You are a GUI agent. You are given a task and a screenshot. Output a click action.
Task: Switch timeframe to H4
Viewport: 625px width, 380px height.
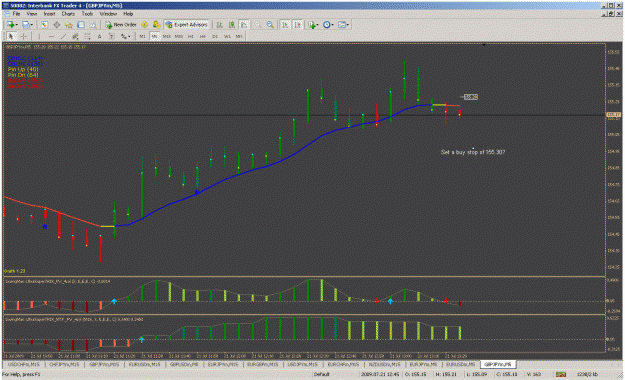coord(202,36)
